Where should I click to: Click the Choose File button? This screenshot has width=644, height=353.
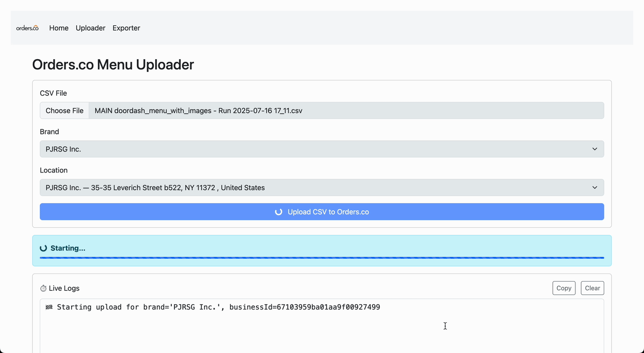64,110
